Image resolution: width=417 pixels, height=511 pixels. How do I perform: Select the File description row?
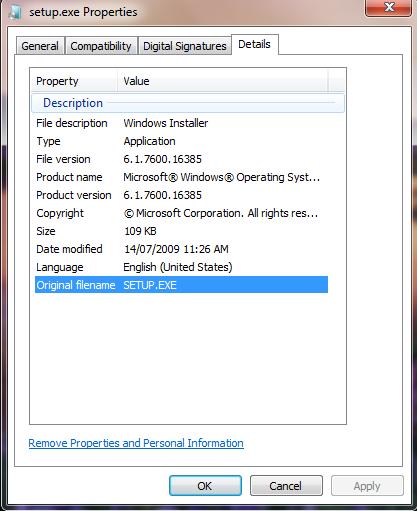181,123
